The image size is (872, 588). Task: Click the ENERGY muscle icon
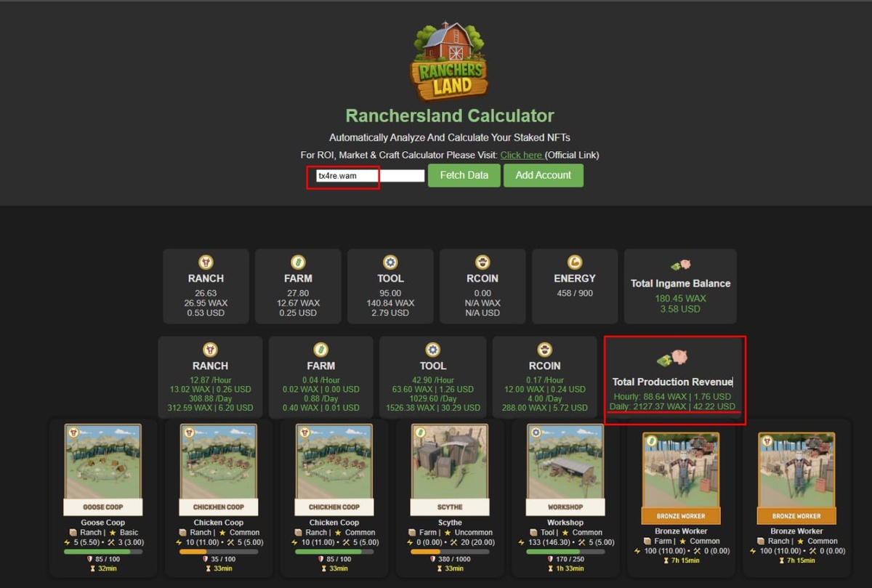click(575, 262)
